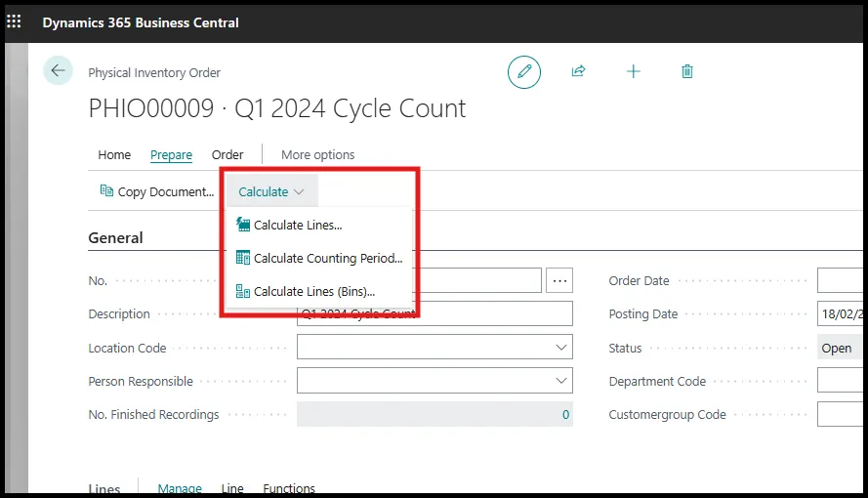Screen dimensions: 868x498
Task: Click Dynamics 365 Business Central title
Action: point(141,22)
